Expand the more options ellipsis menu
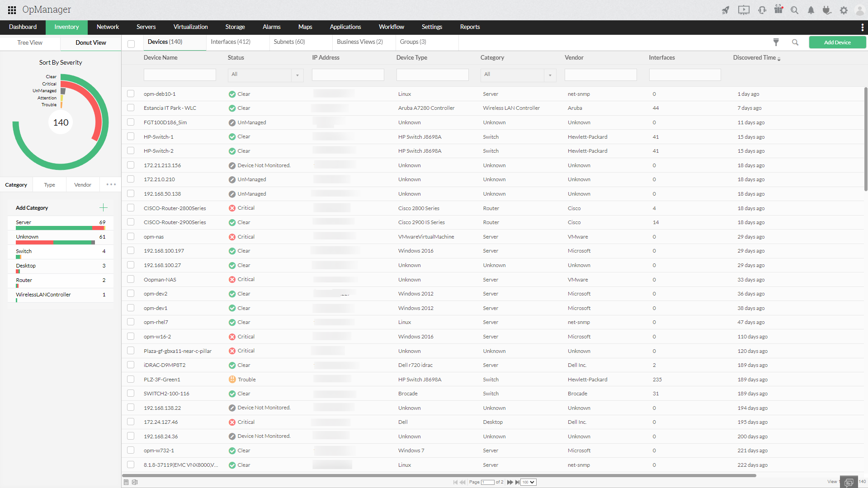This screenshot has height=488, width=868. [111, 185]
